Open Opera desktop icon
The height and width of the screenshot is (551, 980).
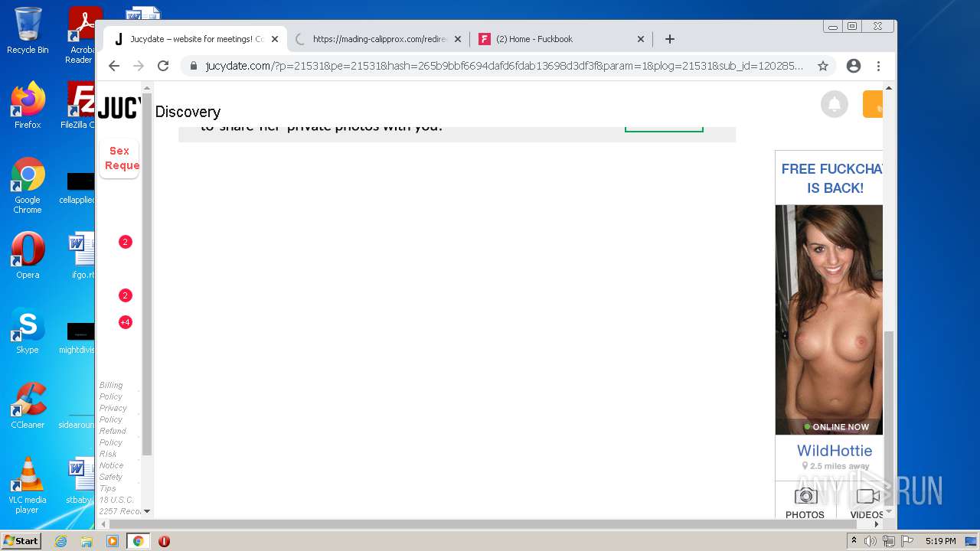point(28,256)
